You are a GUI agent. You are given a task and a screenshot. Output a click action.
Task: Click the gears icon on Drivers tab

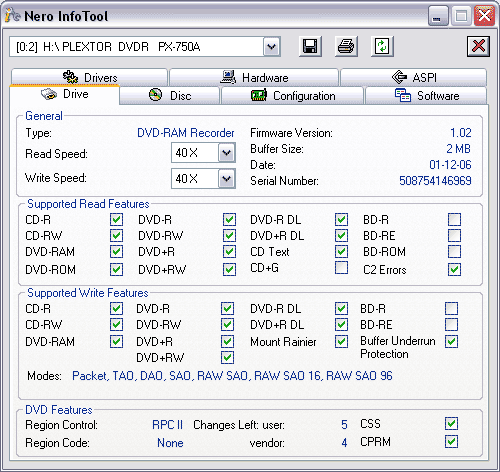(x=70, y=77)
